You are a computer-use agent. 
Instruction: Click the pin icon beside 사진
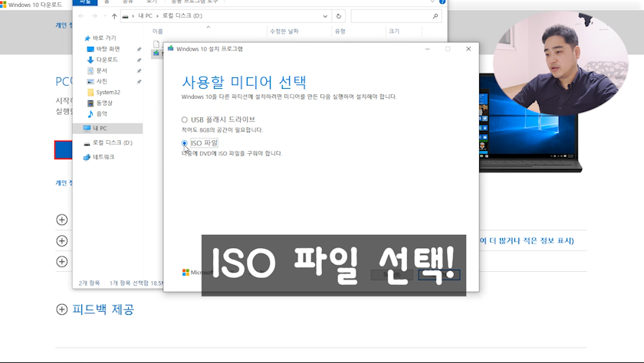click(x=139, y=82)
